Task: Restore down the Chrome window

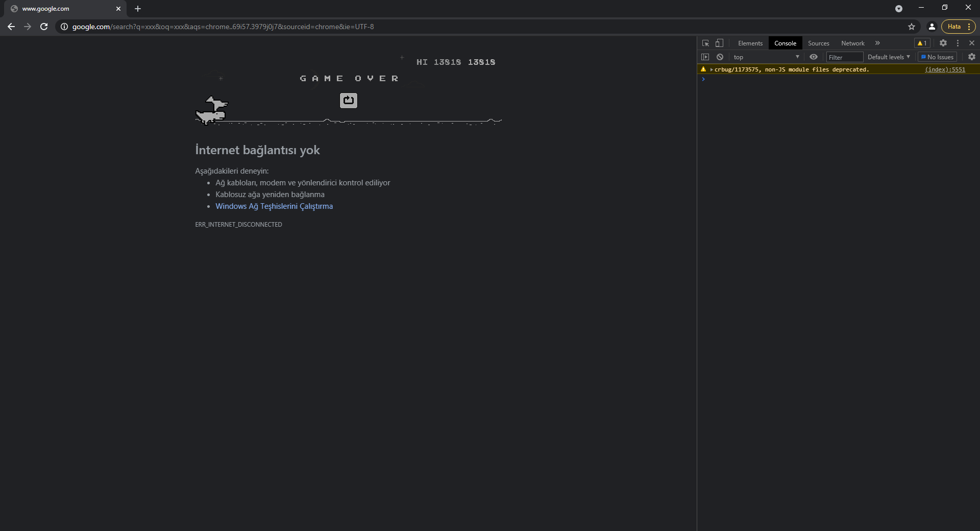Action: 945,8
